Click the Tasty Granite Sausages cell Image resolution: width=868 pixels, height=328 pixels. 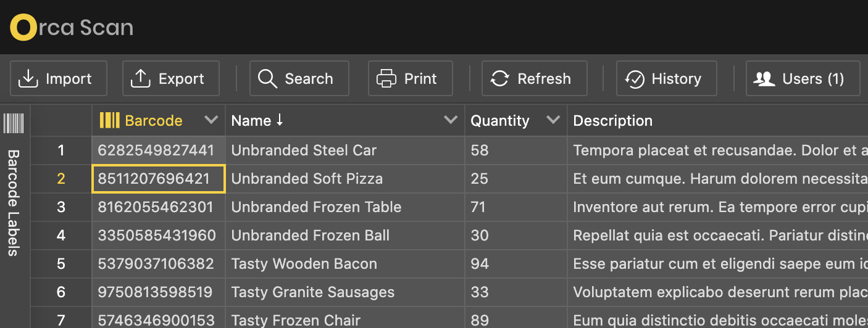(x=312, y=292)
